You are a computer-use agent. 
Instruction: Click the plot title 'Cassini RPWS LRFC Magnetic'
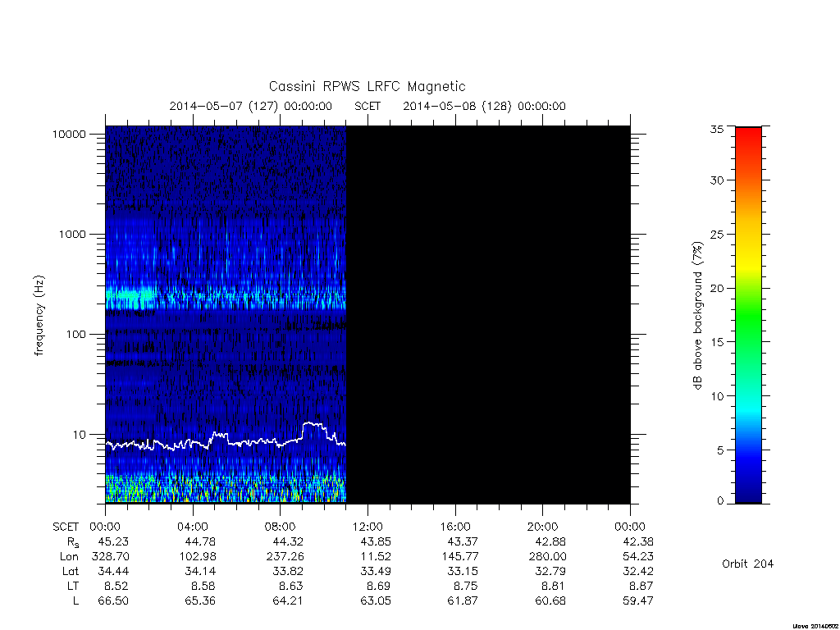[x=367, y=86]
